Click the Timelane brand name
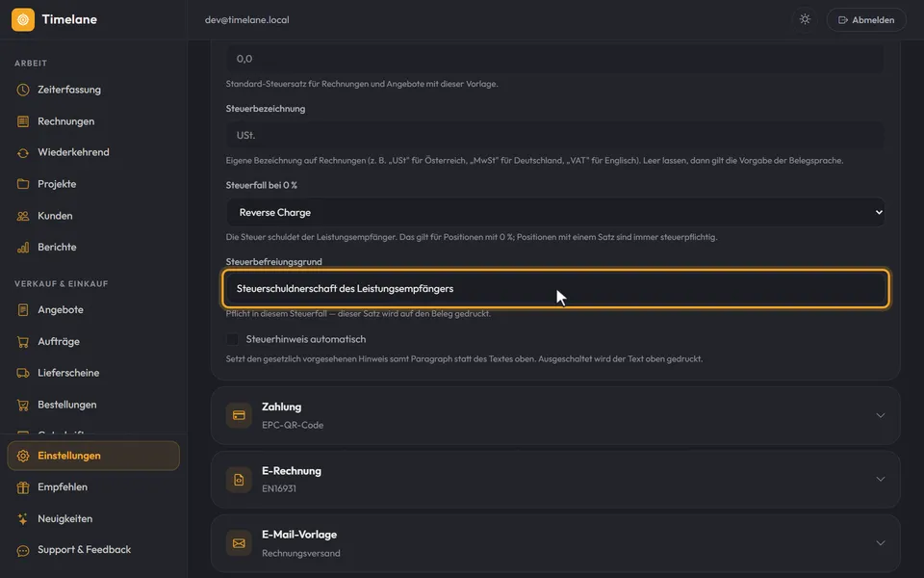The image size is (924, 578). (x=69, y=19)
